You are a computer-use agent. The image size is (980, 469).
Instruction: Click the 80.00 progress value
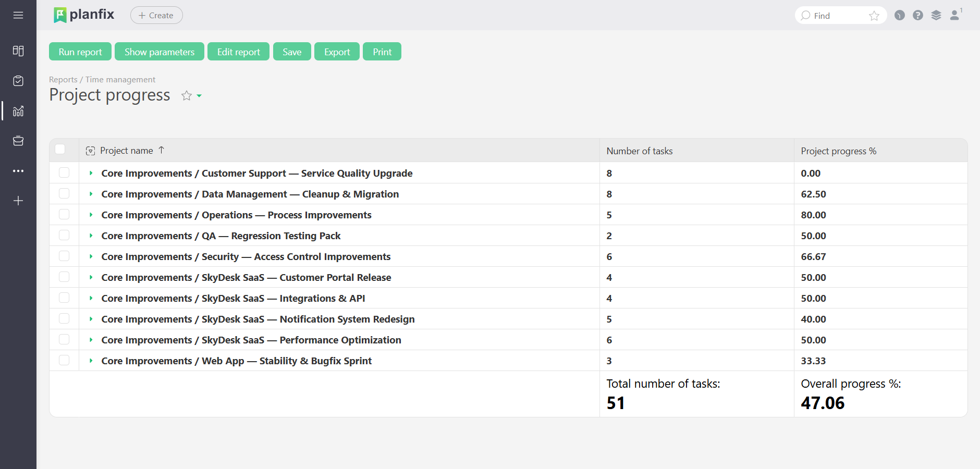(814, 215)
